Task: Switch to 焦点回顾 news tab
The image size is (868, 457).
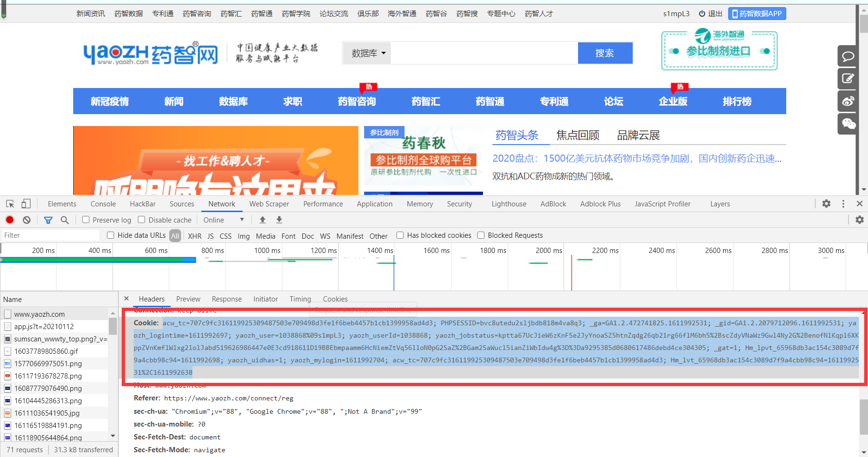Action: [578, 136]
